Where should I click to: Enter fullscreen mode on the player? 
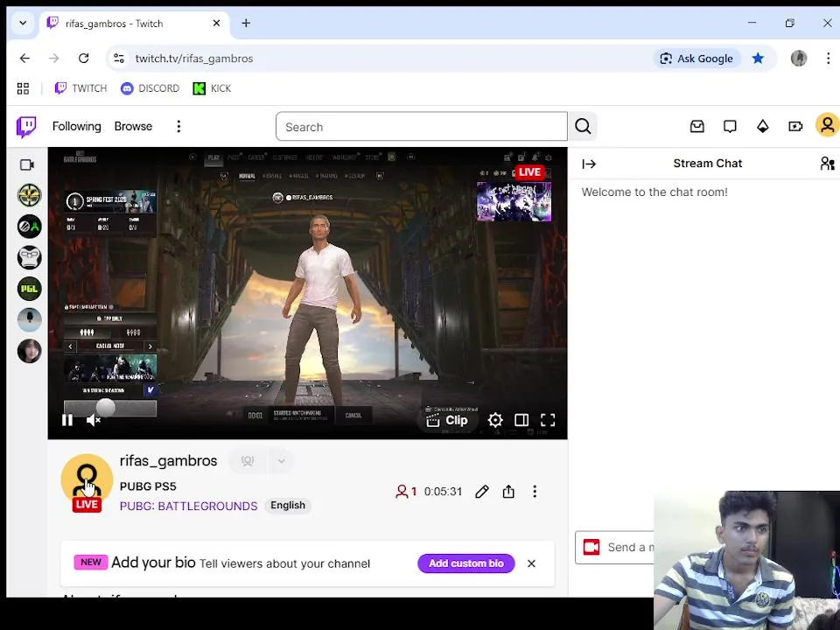click(548, 421)
